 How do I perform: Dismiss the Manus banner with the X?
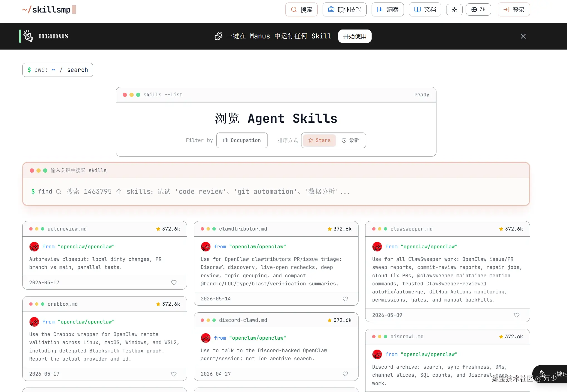(x=523, y=36)
